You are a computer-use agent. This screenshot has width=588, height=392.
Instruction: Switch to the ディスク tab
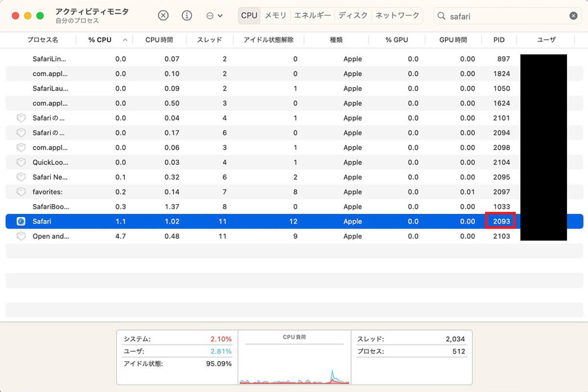pyautogui.click(x=353, y=16)
